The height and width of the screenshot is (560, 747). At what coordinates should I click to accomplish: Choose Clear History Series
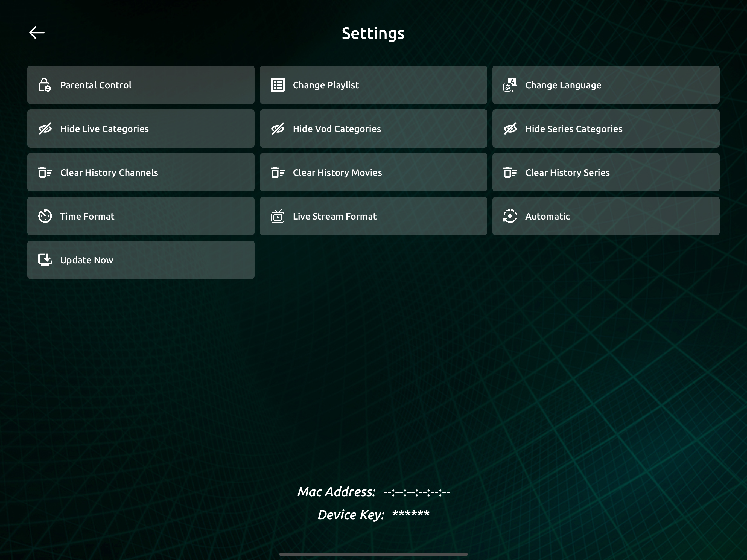point(606,172)
